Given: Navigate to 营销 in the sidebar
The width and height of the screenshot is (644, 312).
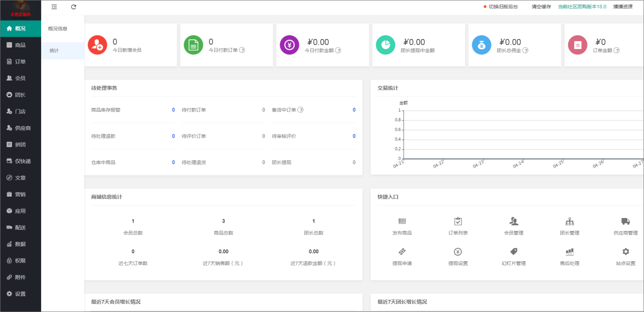Looking at the screenshot, I should (x=19, y=194).
